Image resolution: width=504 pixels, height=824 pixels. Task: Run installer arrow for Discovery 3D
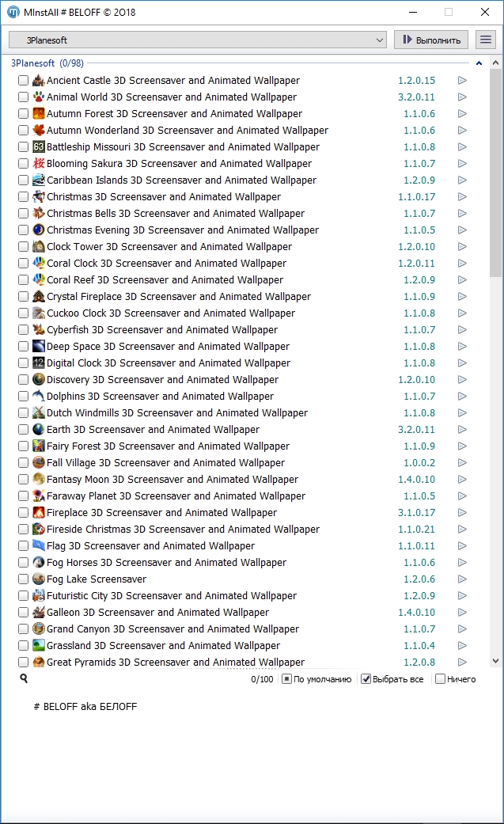[x=463, y=379]
